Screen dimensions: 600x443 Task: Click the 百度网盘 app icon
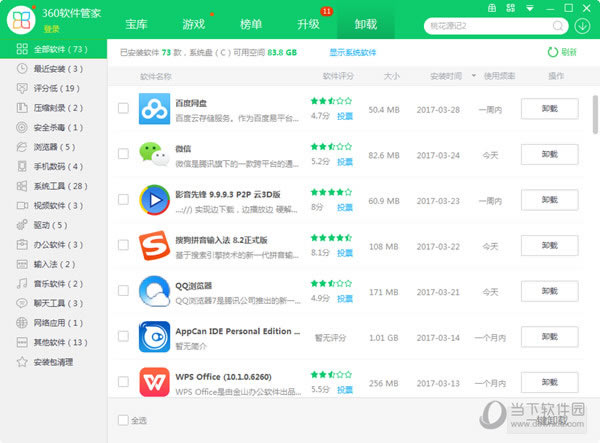point(154,109)
